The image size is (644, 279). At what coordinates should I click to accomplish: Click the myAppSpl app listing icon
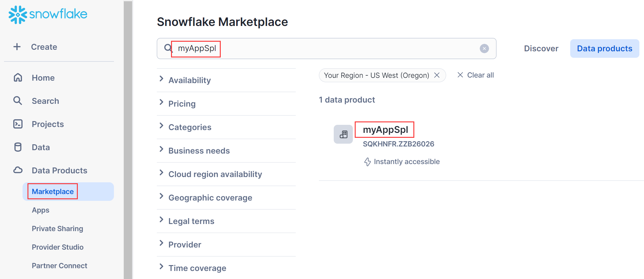[x=343, y=134]
